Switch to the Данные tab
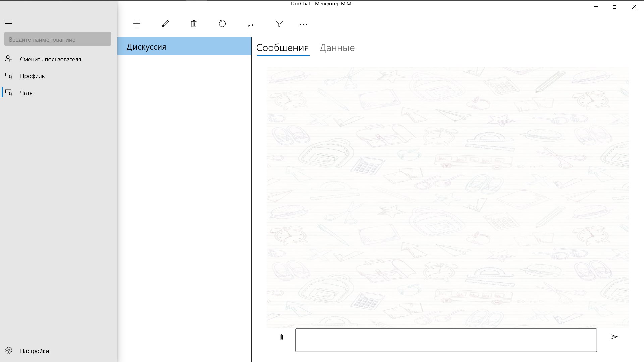Image resolution: width=644 pixels, height=362 pixels. coord(337,48)
